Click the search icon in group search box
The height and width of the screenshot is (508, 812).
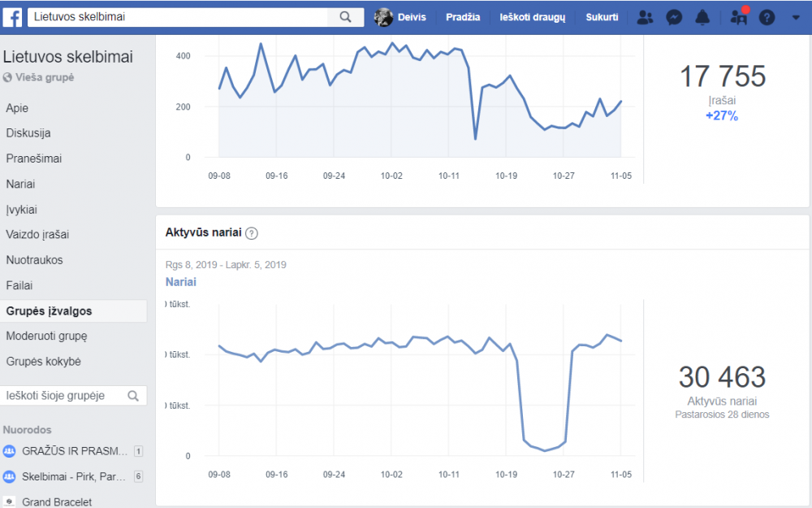coord(133,396)
